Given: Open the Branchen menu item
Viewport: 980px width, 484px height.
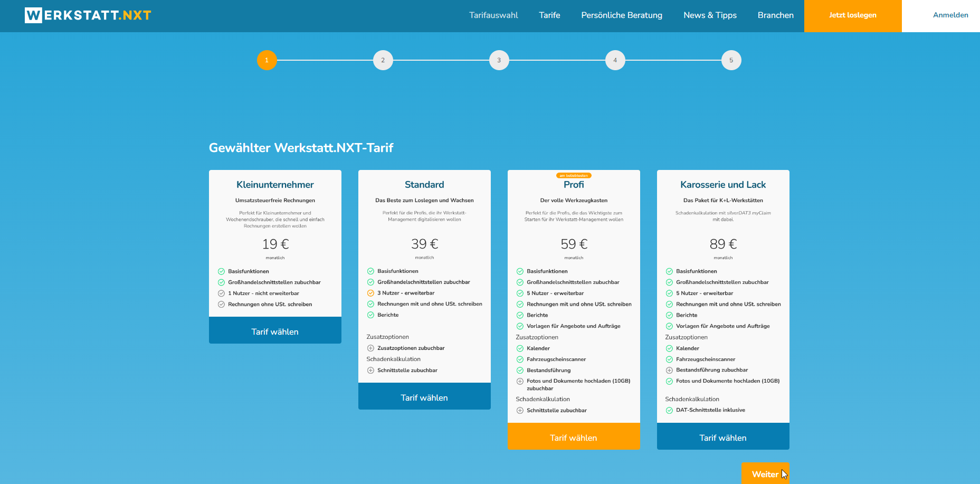Looking at the screenshot, I should pos(775,15).
